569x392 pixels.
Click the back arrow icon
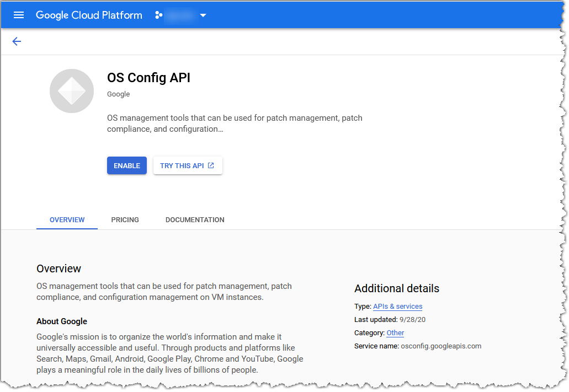click(17, 41)
